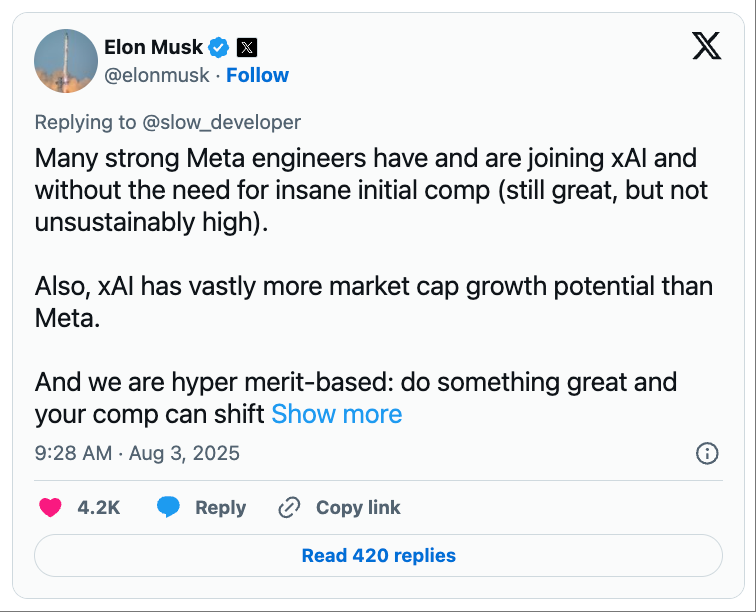Click the blue verified checkmark badge
The height and width of the screenshot is (612, 756).
pyautogui.click(x=219, y=47)
